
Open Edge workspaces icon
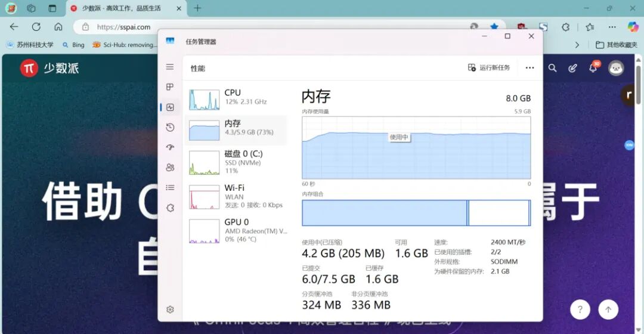coord(31,8)
